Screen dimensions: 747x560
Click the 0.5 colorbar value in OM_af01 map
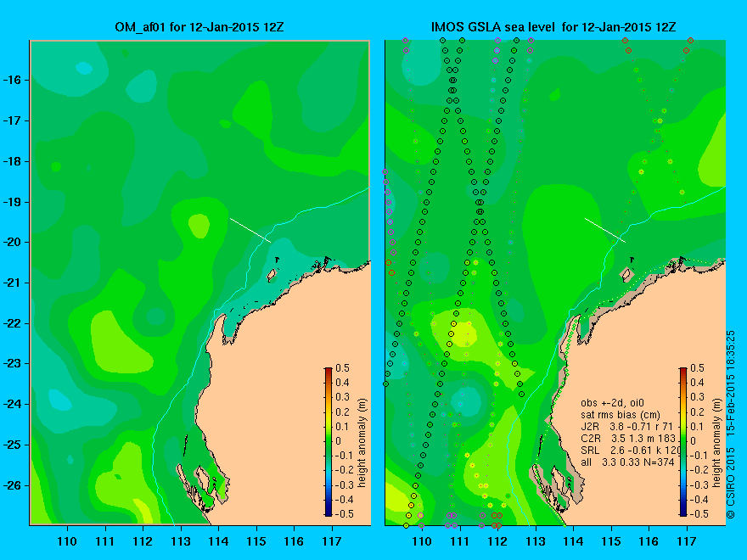click(x=342, y=368)
